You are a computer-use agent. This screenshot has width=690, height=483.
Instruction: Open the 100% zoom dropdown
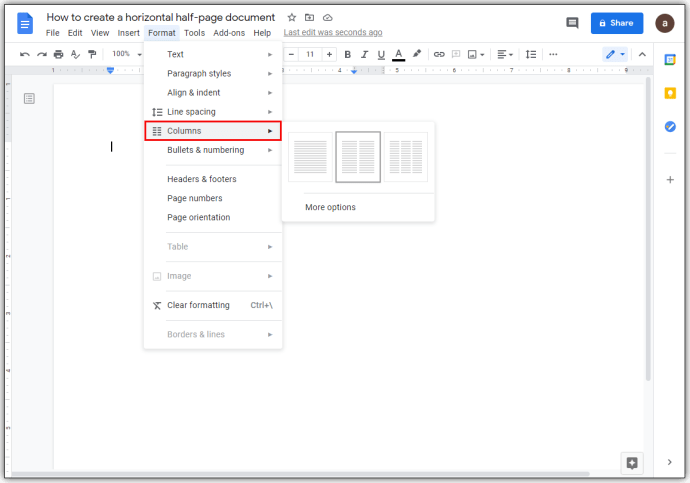126,54
